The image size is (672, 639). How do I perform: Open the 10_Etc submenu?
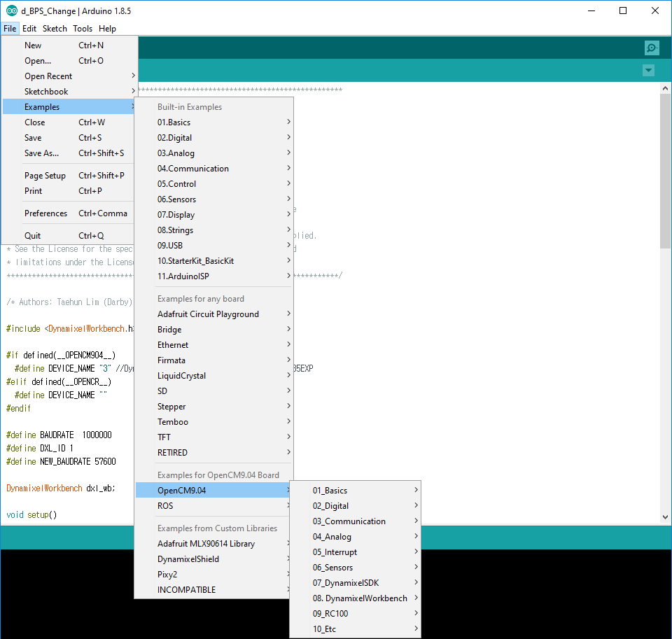pos(356,629)
